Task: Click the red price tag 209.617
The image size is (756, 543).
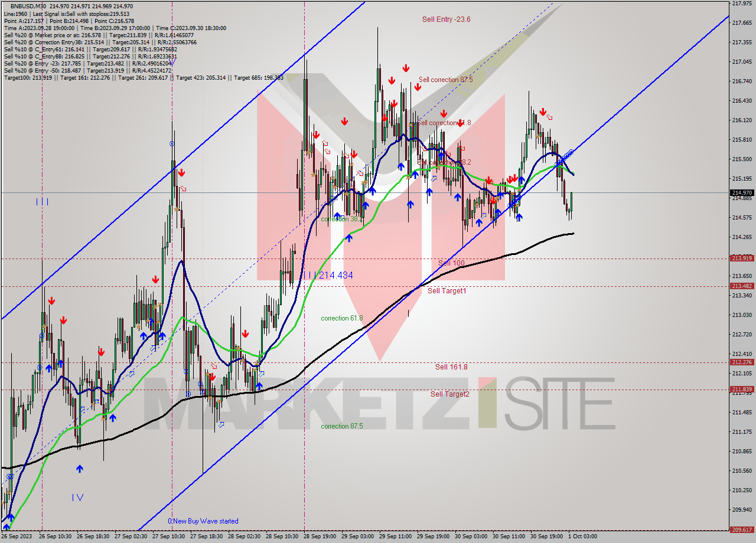Action: (x=742, y=529)
